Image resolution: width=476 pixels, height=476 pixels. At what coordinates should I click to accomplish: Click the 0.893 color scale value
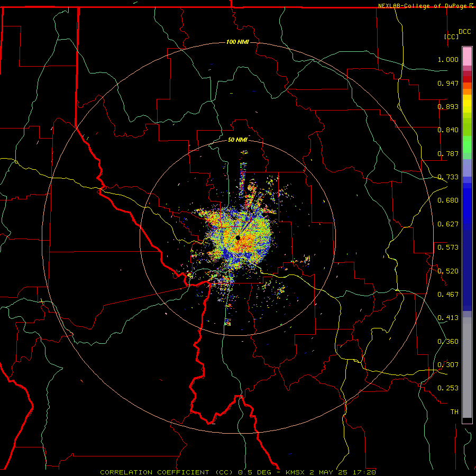(448, 106)
